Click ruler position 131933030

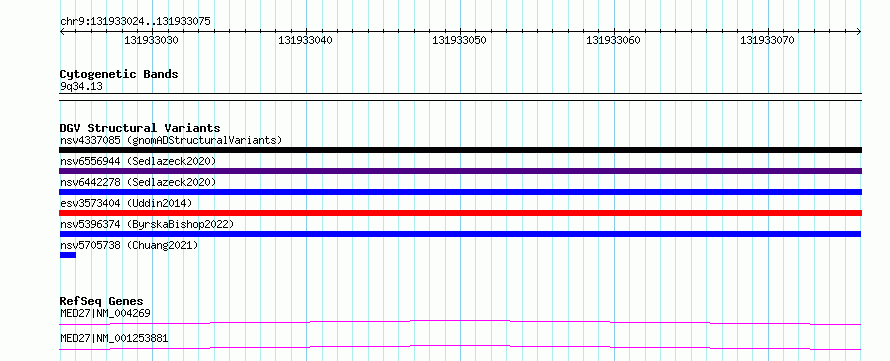152,40
